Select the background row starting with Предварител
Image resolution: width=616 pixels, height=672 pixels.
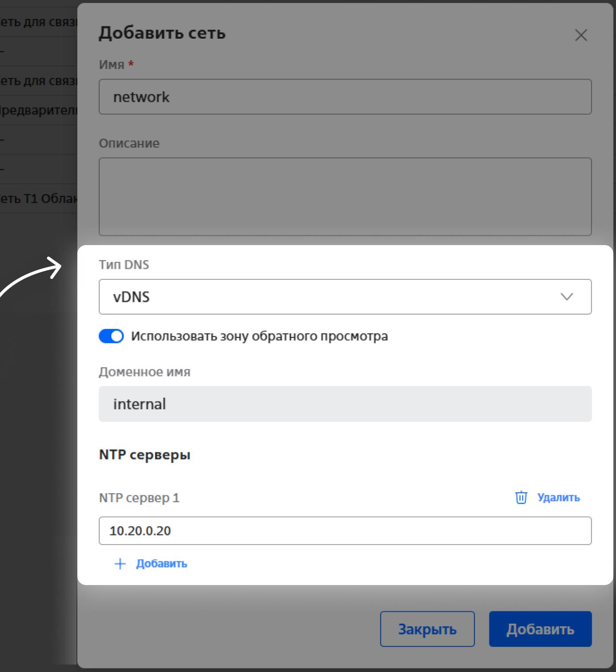39,110
